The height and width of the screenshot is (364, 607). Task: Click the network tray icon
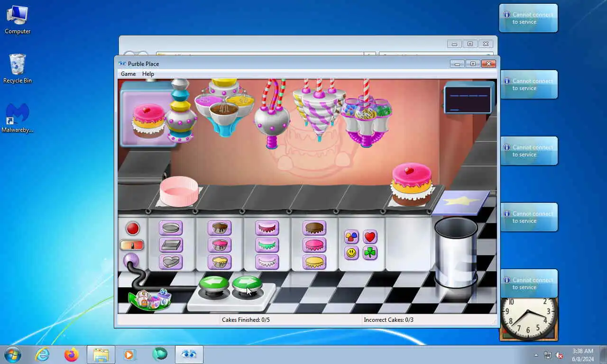(548, 355)
